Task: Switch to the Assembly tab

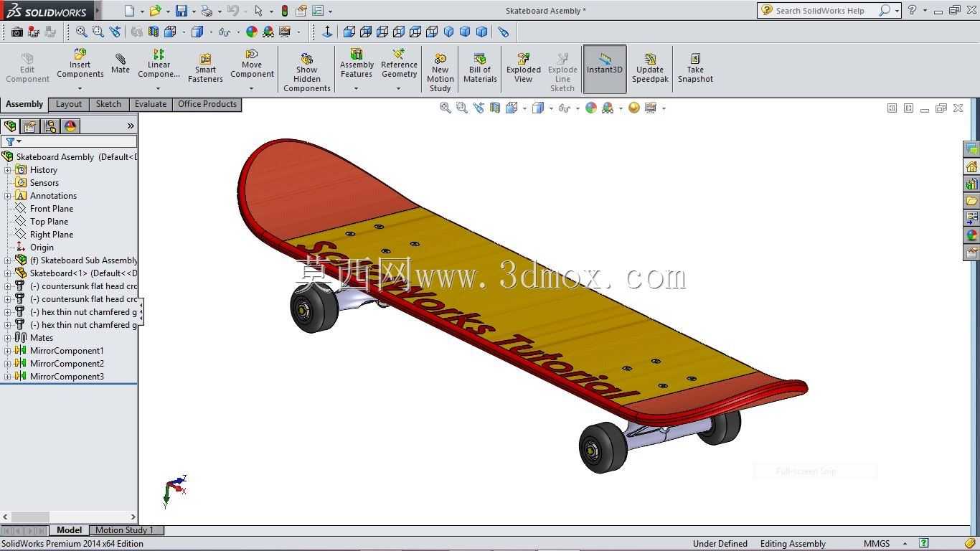Action: (x=24, y=104)
